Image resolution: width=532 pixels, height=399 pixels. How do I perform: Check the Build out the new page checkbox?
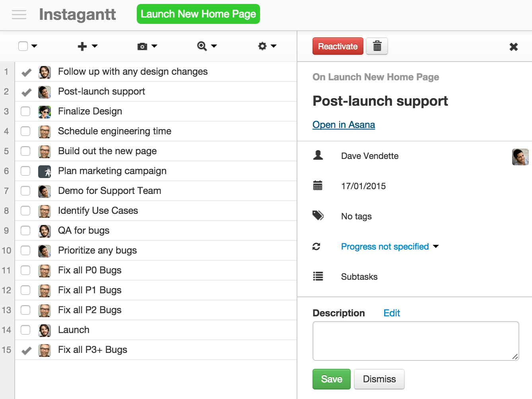[x=25, y=151]
